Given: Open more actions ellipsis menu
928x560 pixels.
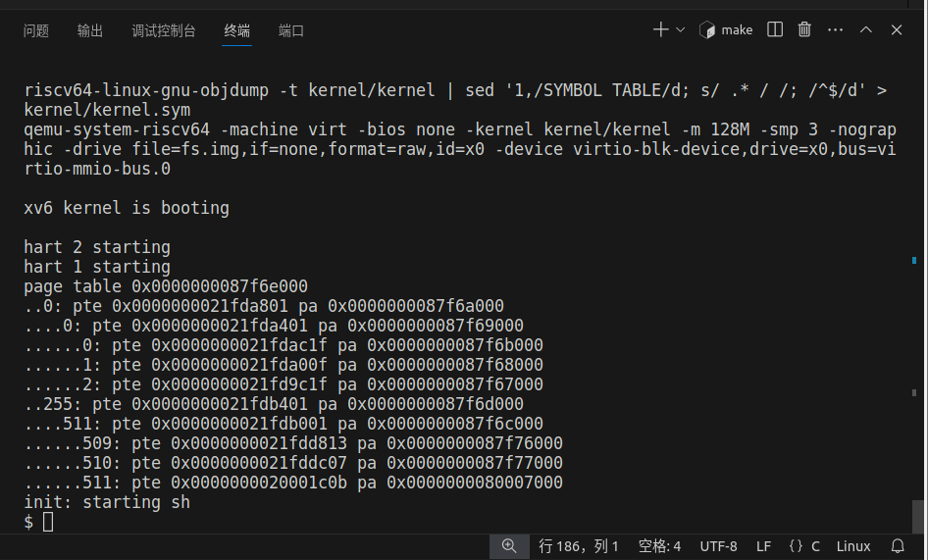Looking at the screenshot, I should coord(835,29).
